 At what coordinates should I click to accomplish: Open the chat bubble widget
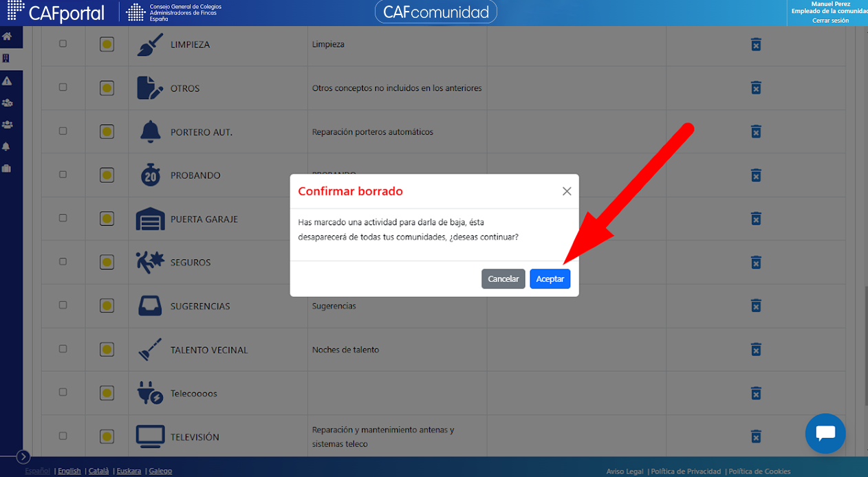pyautogui.click(x=825, y=434)
